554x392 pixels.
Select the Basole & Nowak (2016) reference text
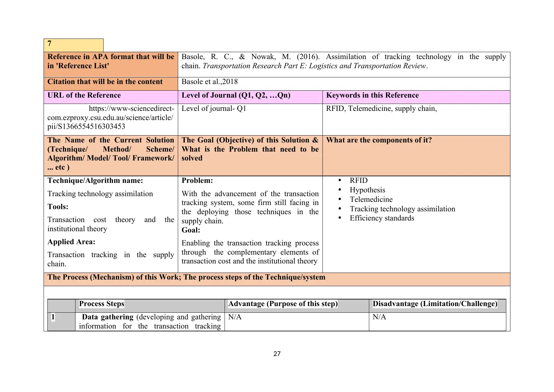[344, 61]
